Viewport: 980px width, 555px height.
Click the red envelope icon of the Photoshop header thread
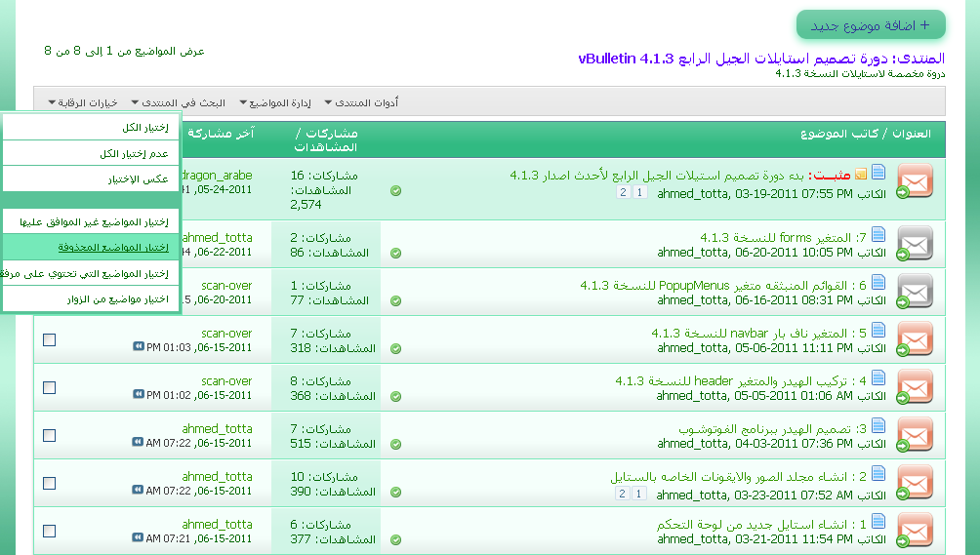(x=915, y=435)
